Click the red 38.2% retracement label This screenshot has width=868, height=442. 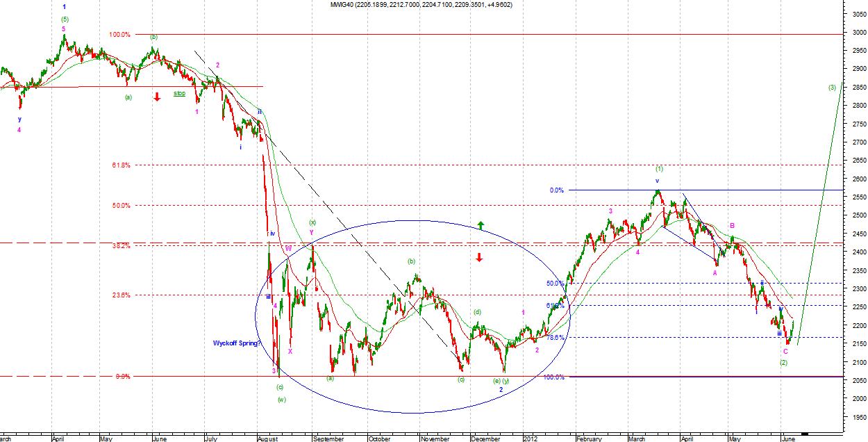[x=121, y=245]
